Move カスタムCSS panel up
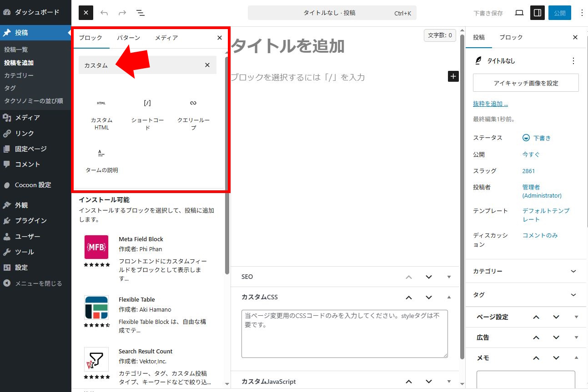The height and width of the screenshot is (392, 588). (x=409, y=298)
